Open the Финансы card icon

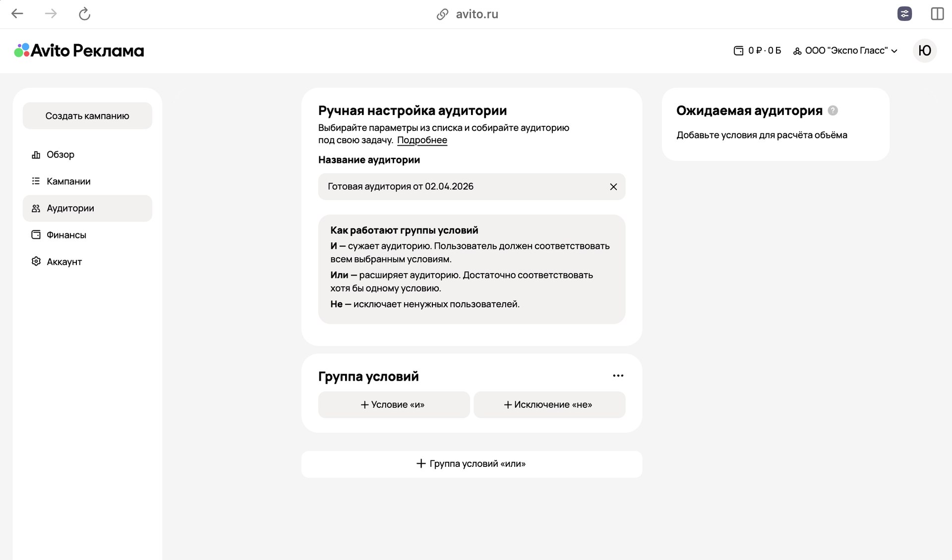pos(35,234)
